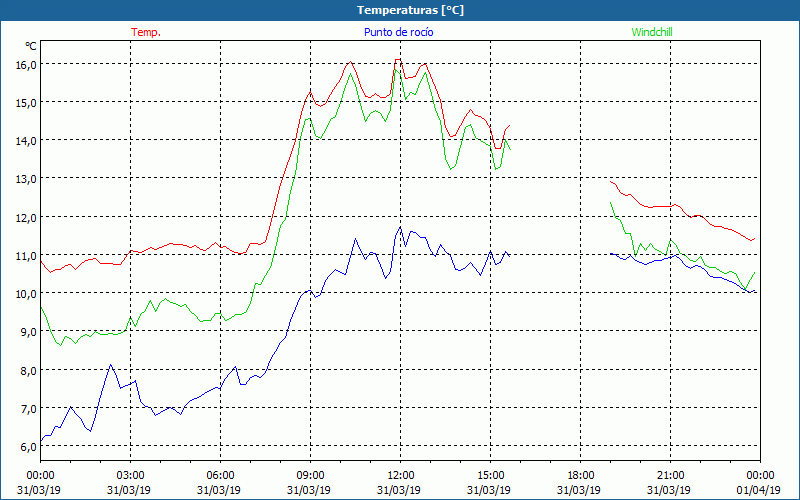Click the '16,0' y-axis value
The height and width of the screenshot is (500, 800).
[26, 64]
